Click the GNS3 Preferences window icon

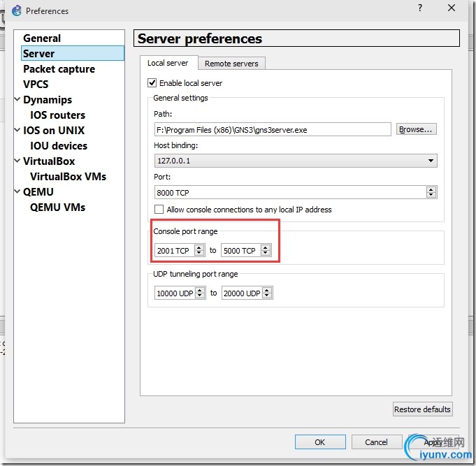tap(17, 10)
